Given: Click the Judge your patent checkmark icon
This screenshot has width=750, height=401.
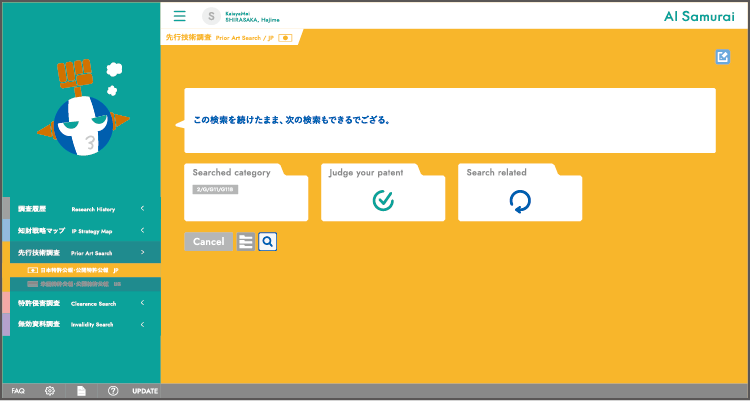Looking at the screenshot, I should (383, 201).
